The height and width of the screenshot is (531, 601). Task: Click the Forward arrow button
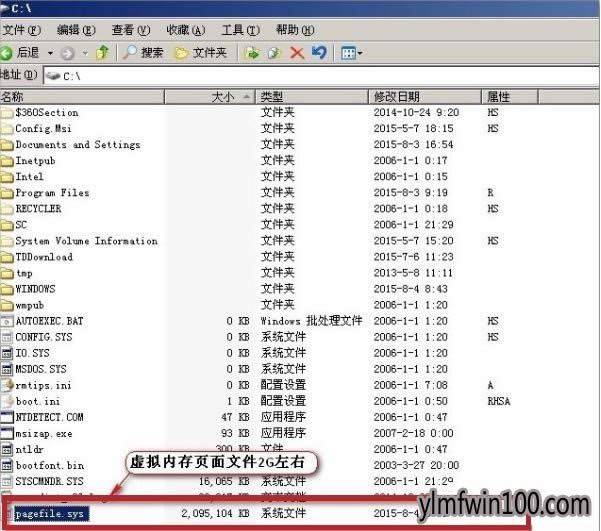coord(67,52)
